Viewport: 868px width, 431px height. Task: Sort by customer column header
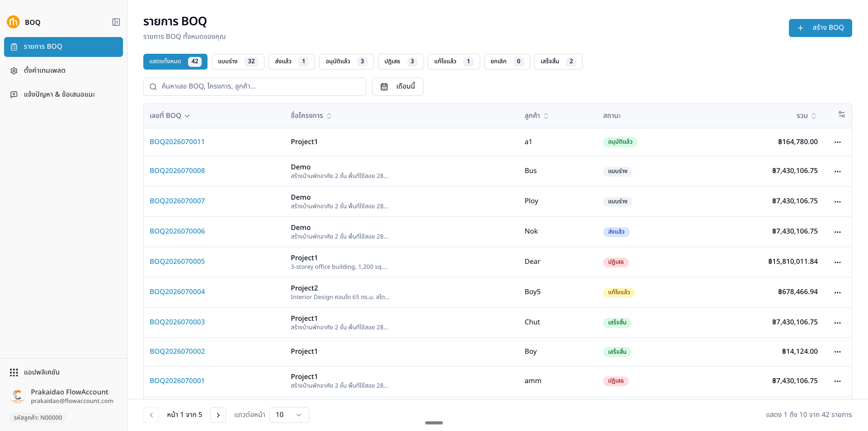[536, 116]
